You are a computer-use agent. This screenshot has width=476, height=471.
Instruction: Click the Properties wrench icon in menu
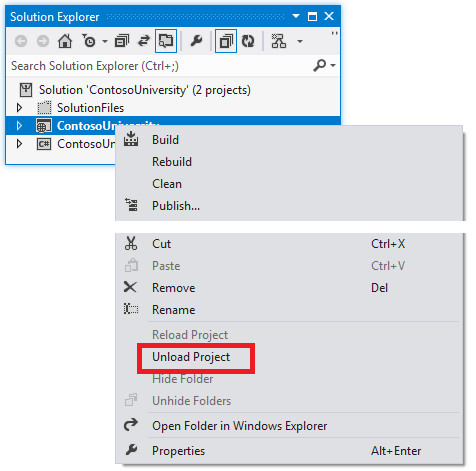pos(131,450)
